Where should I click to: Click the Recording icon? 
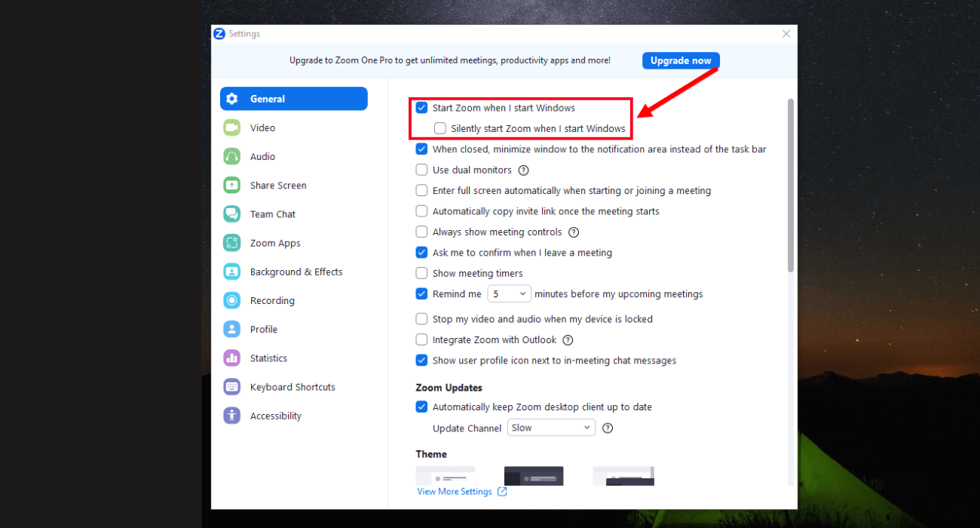232,300
